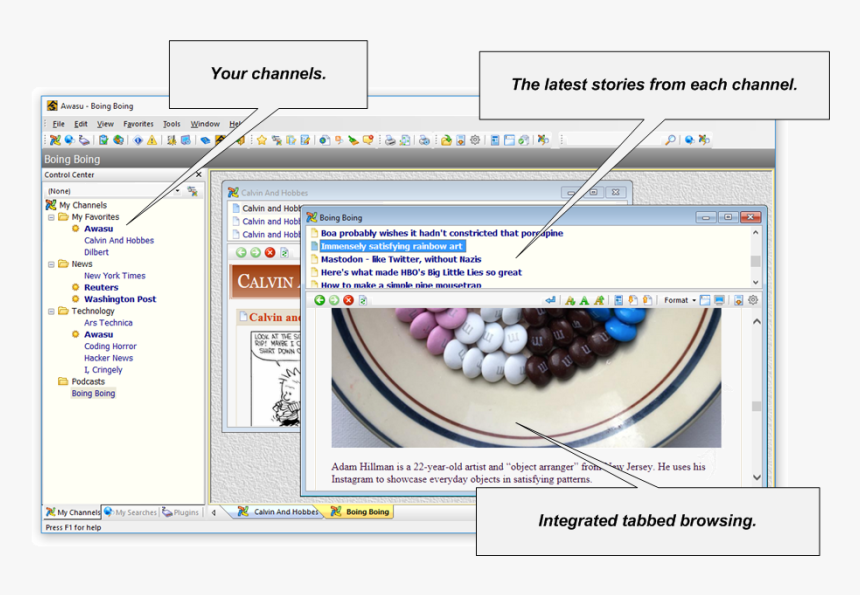The image size is (860, 595).
Task: Increase font size in Boing Boing toolbar
Action: [x=599, y=300]
